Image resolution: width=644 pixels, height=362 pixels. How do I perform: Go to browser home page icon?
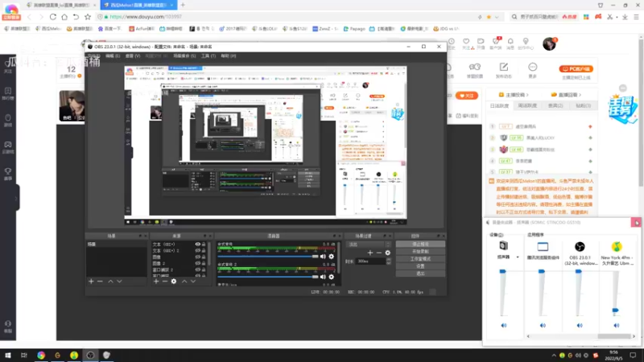(x=64, y=17)
